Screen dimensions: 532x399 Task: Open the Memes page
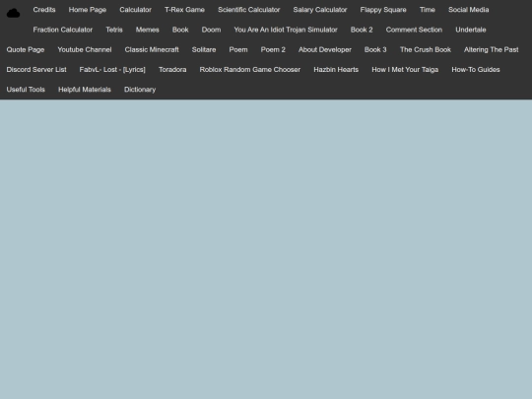click(x=147, y=30)
